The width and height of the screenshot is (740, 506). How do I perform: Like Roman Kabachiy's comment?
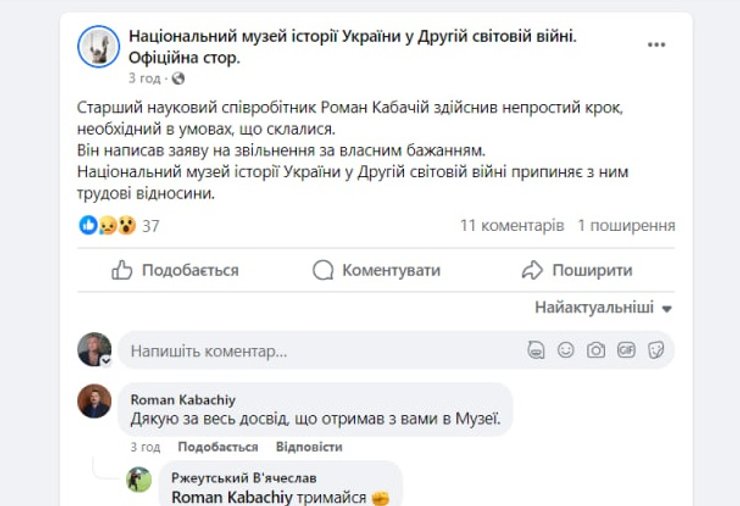coord(217,447)
